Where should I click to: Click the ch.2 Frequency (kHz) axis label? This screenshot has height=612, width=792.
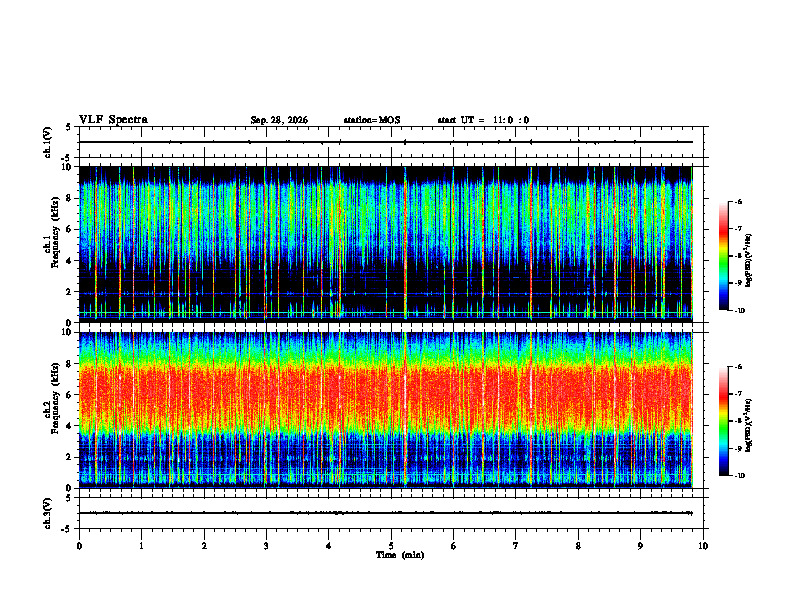click(x=54, y=397)
